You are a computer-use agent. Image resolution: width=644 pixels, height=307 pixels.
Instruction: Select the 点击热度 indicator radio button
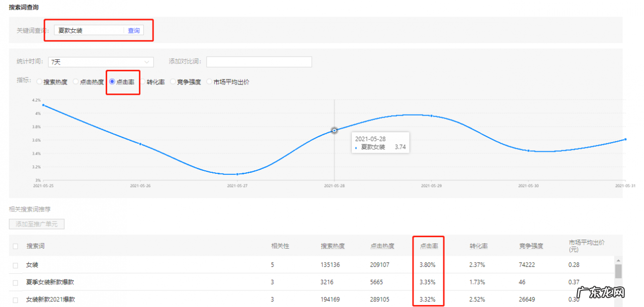[x=75, y=81]
